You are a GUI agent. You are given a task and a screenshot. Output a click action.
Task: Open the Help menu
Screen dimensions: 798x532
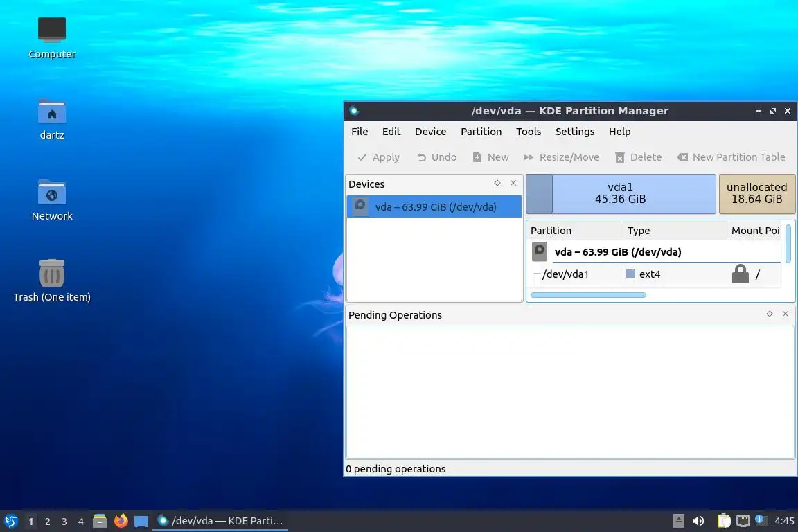[x=619, y=132]
